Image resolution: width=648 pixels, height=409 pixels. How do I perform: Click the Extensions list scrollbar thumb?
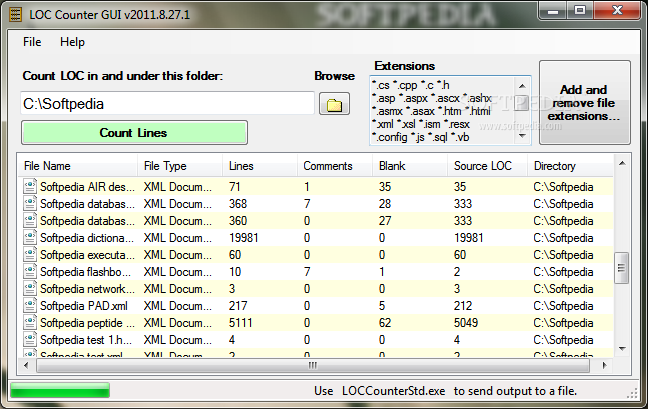[x=522, y=102]
